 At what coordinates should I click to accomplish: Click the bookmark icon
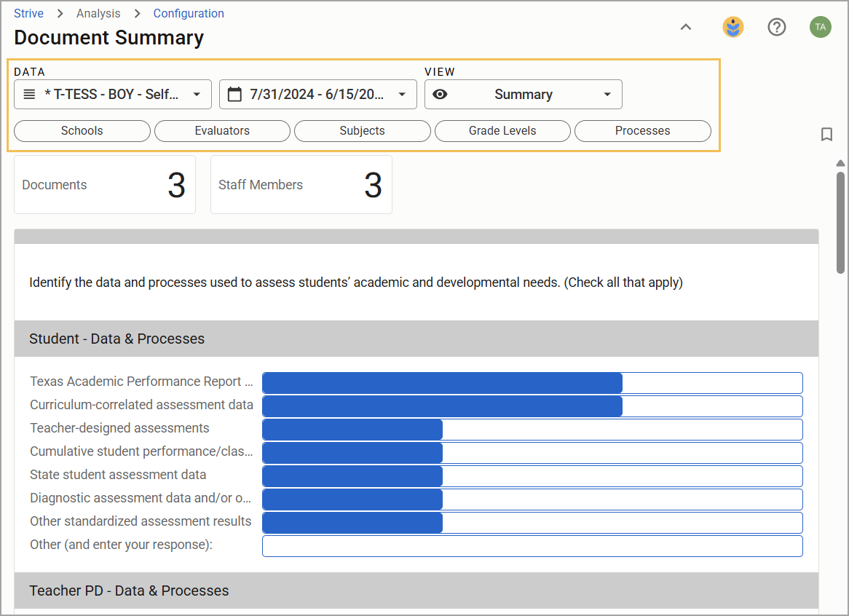826,134
